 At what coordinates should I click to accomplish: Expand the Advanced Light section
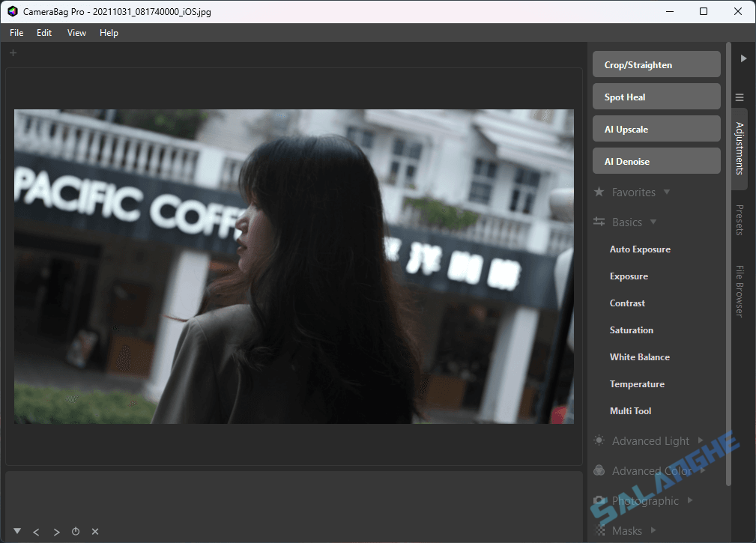click(700, 440)
